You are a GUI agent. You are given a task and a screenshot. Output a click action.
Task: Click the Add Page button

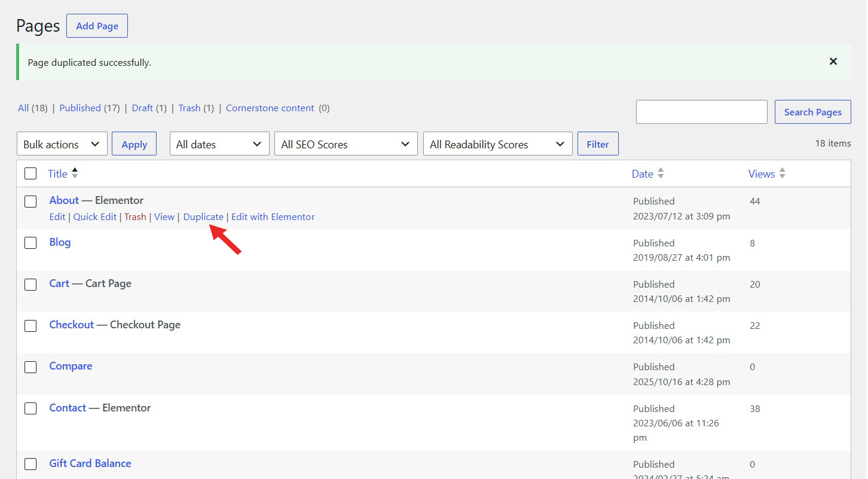[x=97, y=26]
